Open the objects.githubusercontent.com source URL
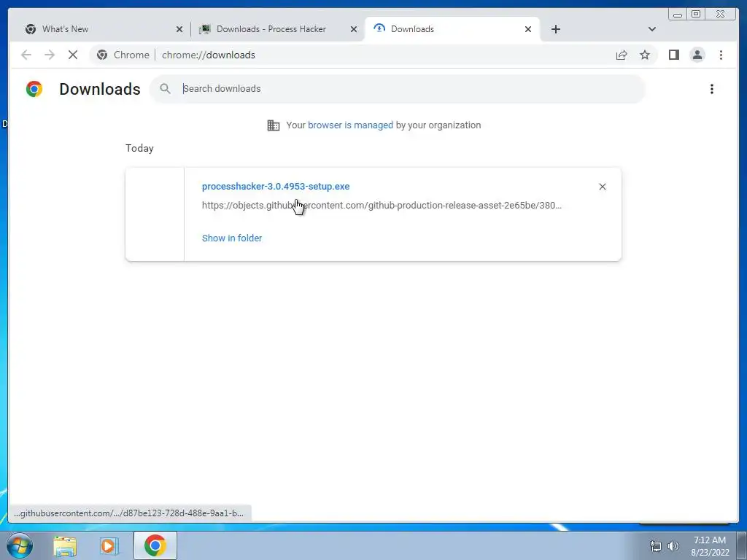 click(x=382, y=205)
